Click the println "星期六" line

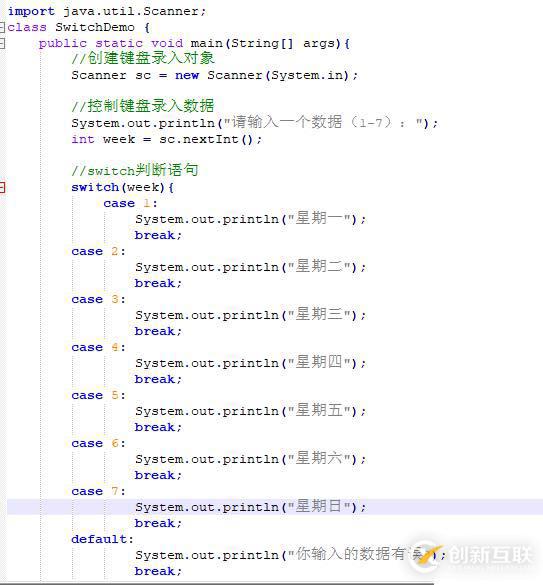pos(251,459)
